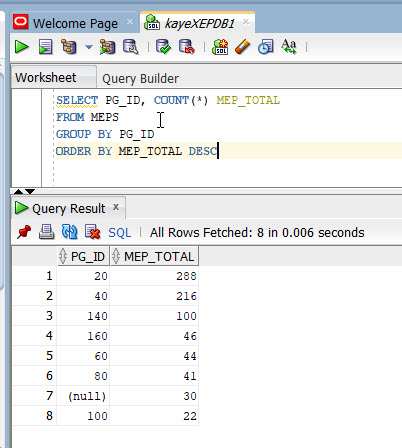Pin the query result tab
Screen dimensions: 402x448
[24, 232]
